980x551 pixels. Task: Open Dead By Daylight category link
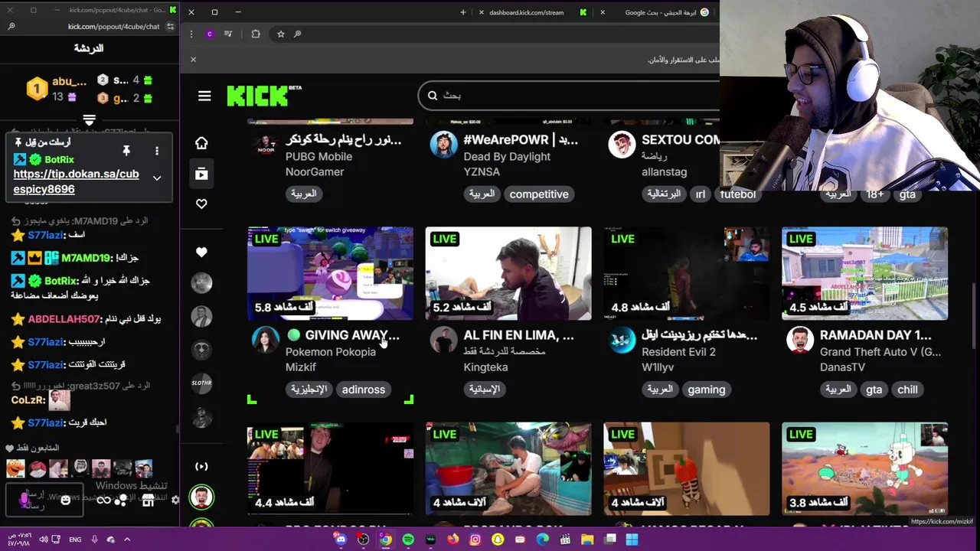[x=507, y=157]
